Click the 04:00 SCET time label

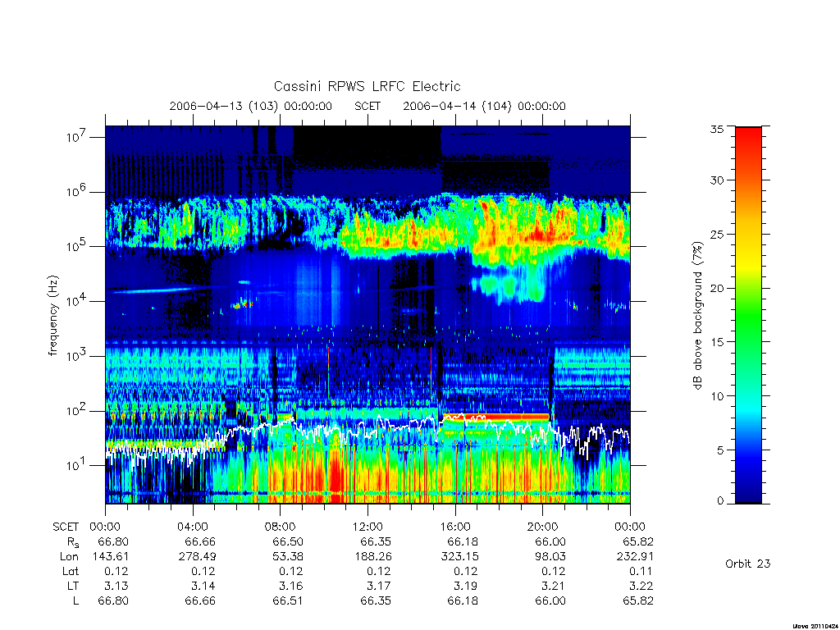tap(192, 527)
